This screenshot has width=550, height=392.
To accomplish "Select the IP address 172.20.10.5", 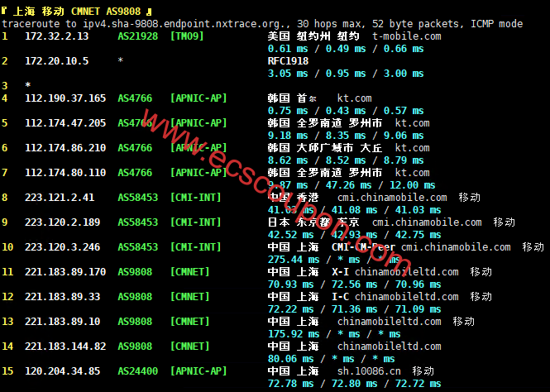I will [x=56, y=61].
